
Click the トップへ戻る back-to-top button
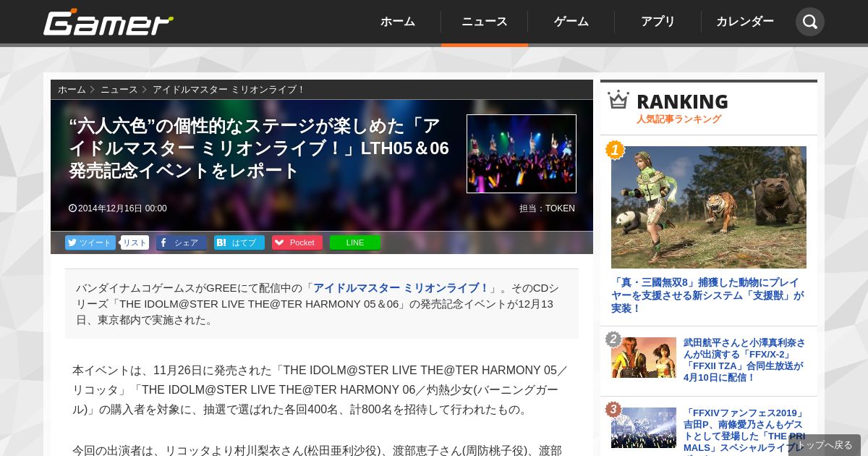825,445
